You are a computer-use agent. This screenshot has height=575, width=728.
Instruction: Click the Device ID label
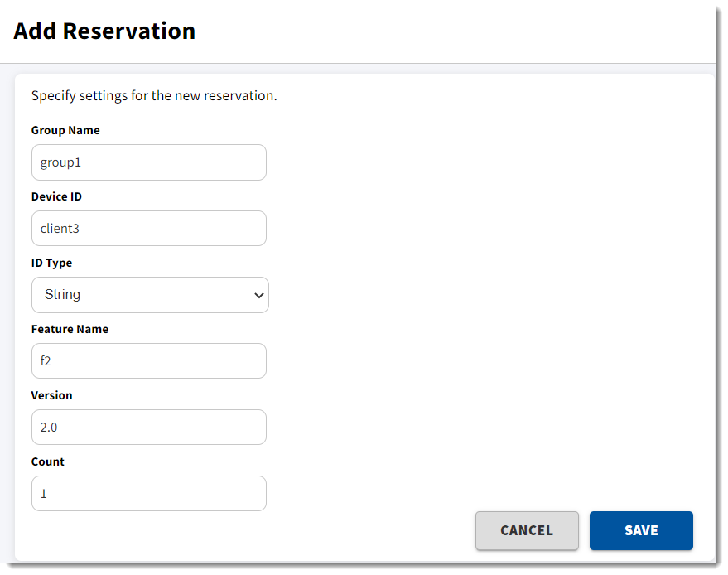(x=56, y=196)
